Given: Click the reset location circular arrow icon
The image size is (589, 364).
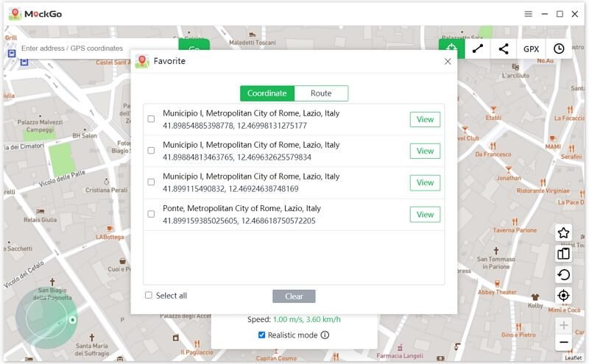Looking at the screenshot, I should [563, 275].
